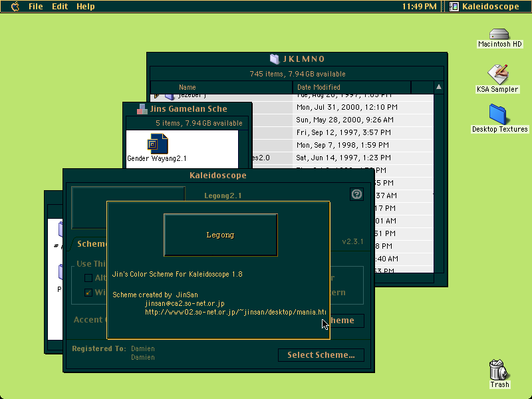Click the JKLMNO window folder title icon
Screen dimensions: 532x399
point(274,59)
